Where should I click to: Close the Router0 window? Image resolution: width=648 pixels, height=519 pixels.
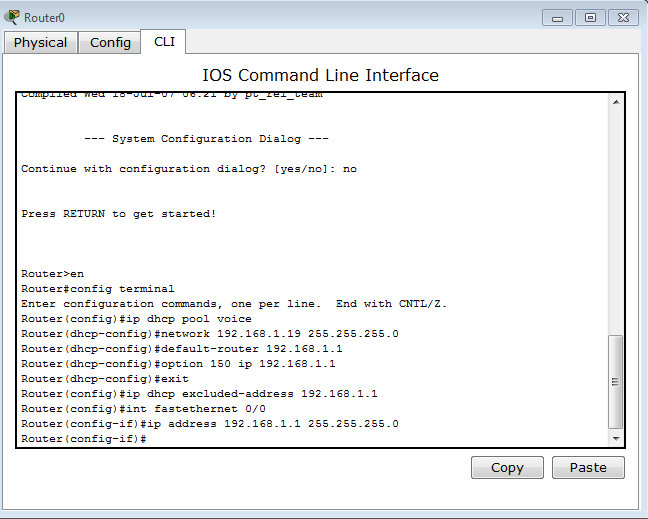pyautogui.click(x=623, y=18)
